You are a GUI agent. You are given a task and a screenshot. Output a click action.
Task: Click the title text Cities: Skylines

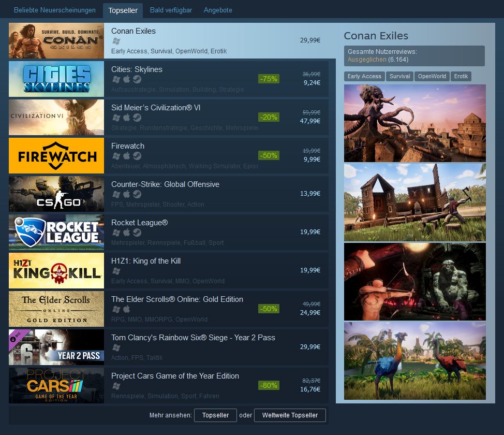[137, 69]
